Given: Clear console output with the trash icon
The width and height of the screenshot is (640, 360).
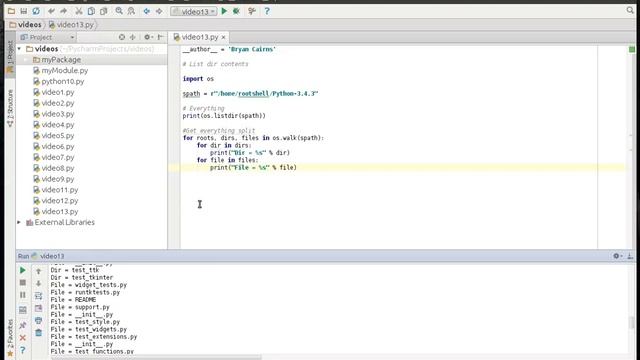Looking at the screenshot, I should 38,333.
